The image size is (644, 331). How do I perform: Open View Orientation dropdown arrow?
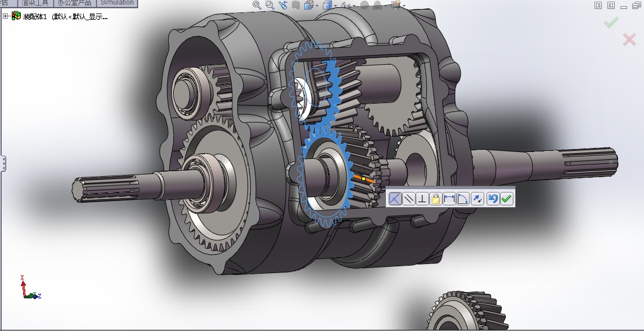[x=317, y=6]
